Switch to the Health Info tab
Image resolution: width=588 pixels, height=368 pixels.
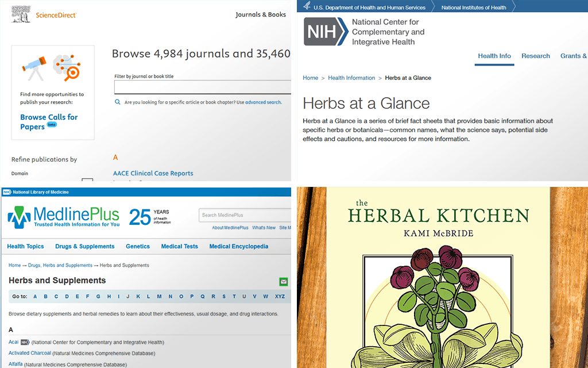click(494, 56)
